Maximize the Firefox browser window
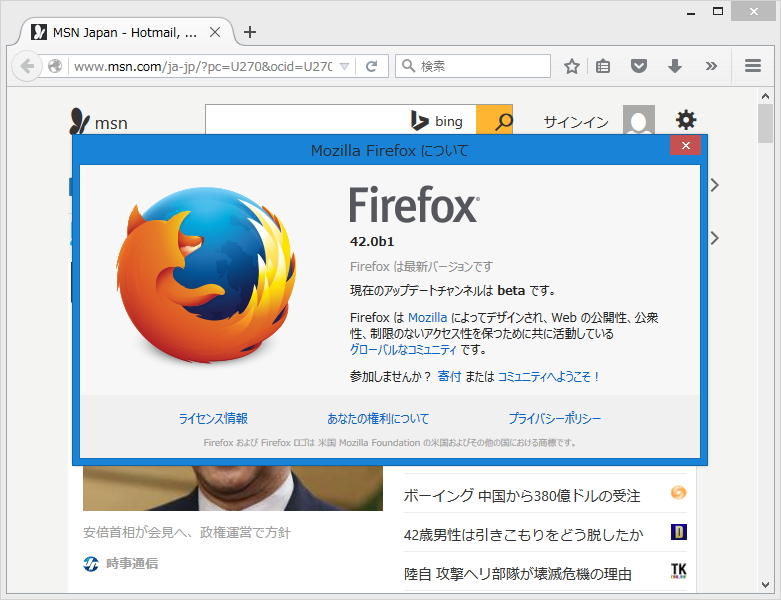 (x=718, y=11)
